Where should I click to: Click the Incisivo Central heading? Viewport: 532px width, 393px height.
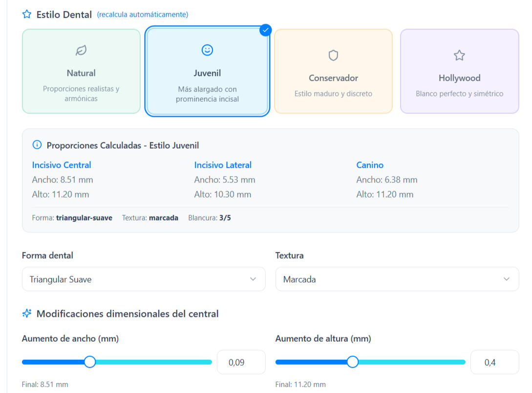coord(62,165)
